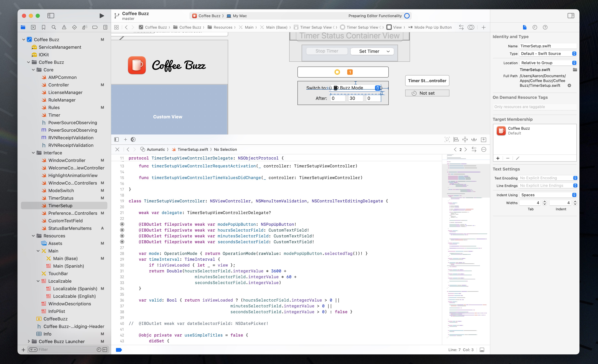Click the Stop Timer button

[327, 51]
